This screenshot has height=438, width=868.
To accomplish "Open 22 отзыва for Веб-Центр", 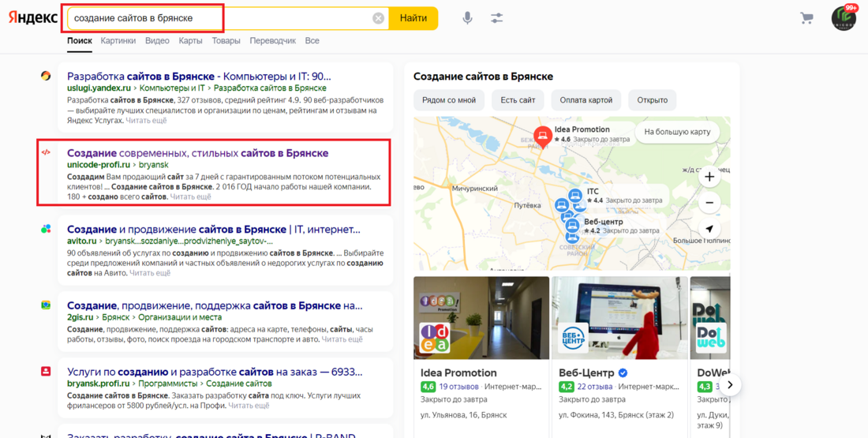I will (x=595, y=387).
